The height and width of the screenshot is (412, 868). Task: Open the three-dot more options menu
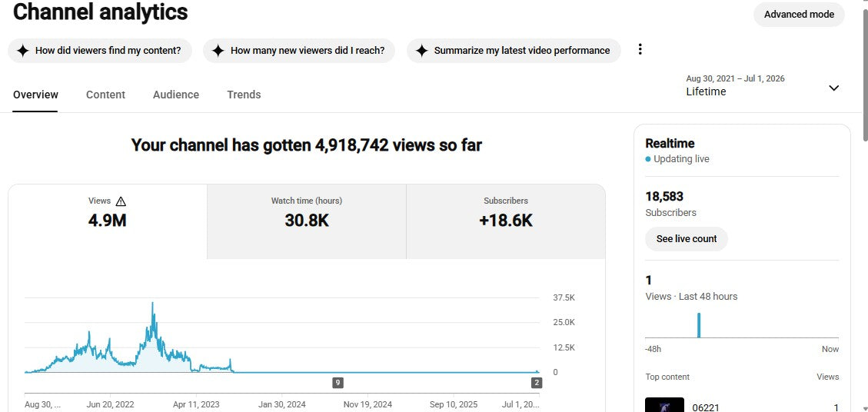tap(640, 49)
